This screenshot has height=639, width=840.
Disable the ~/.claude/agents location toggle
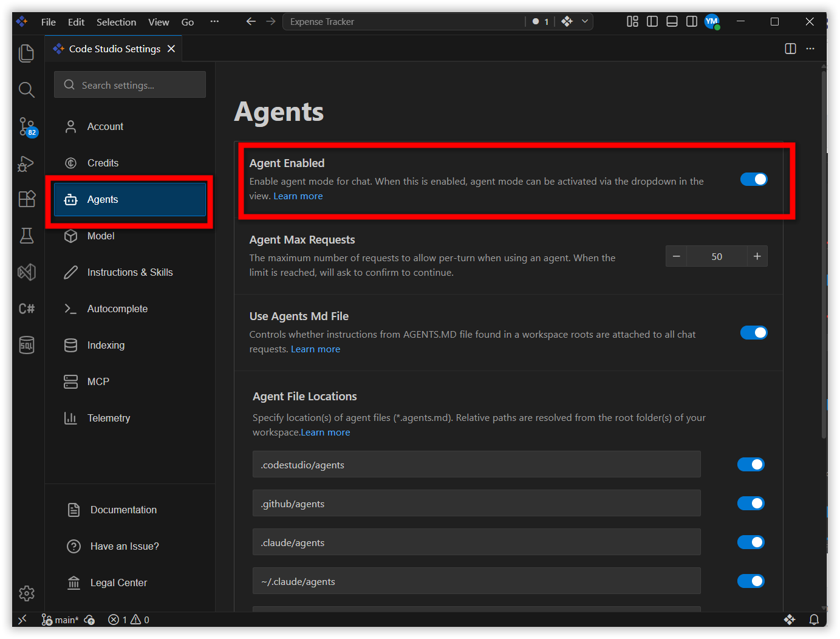(x=751, y=581)
